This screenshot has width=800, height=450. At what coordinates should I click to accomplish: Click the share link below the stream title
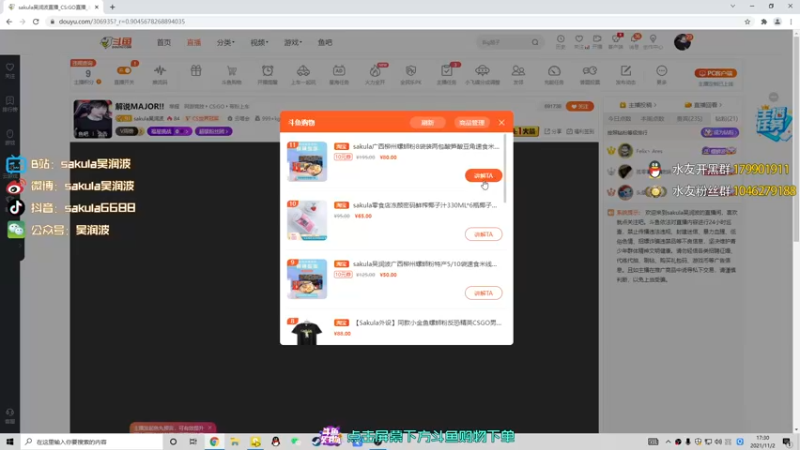553,132
